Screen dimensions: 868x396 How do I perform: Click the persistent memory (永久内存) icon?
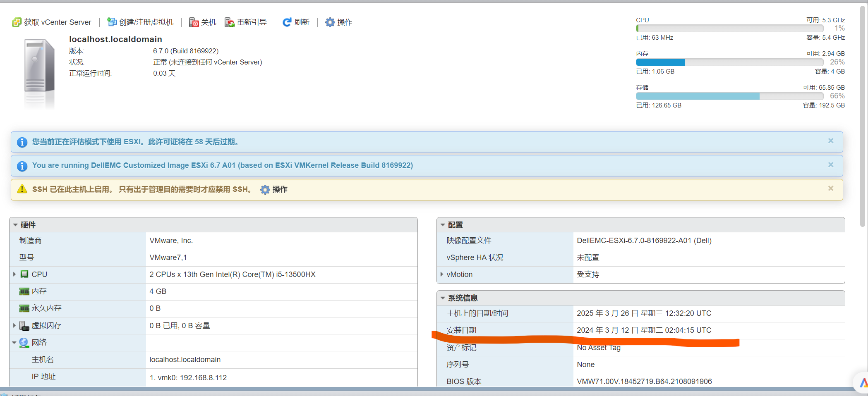click(x=24, y=308)
